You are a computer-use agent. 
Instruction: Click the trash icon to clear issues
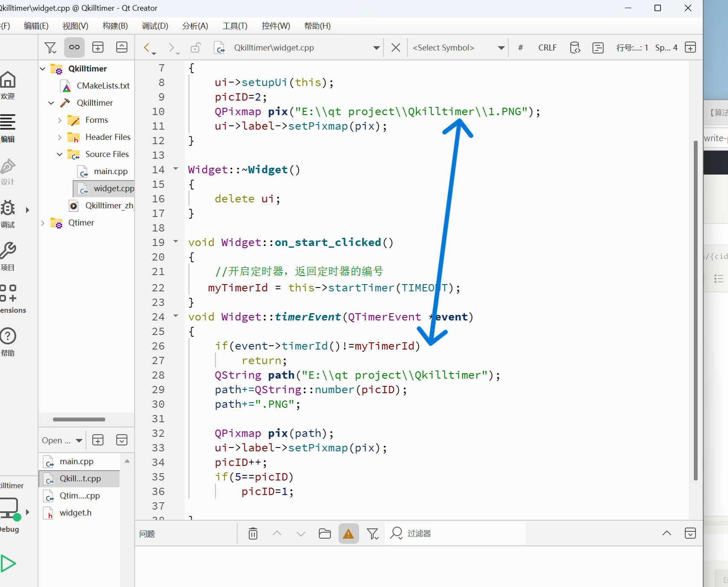pos(253,534)
